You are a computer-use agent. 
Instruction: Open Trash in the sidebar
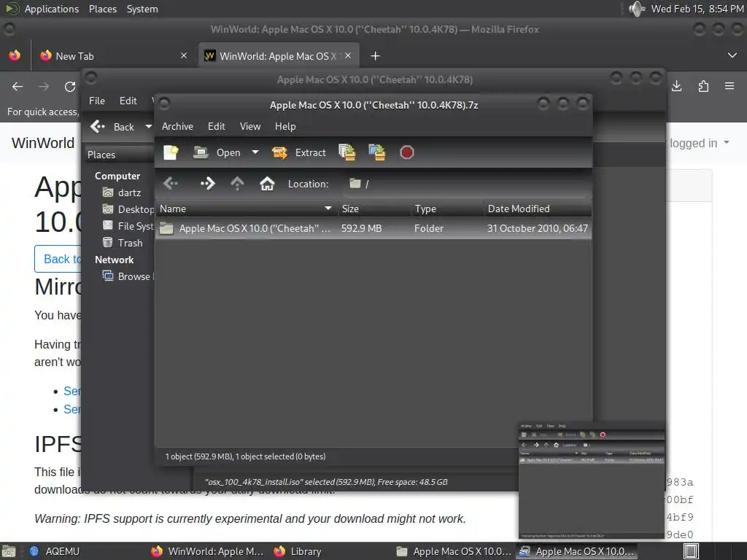[123, 243]
